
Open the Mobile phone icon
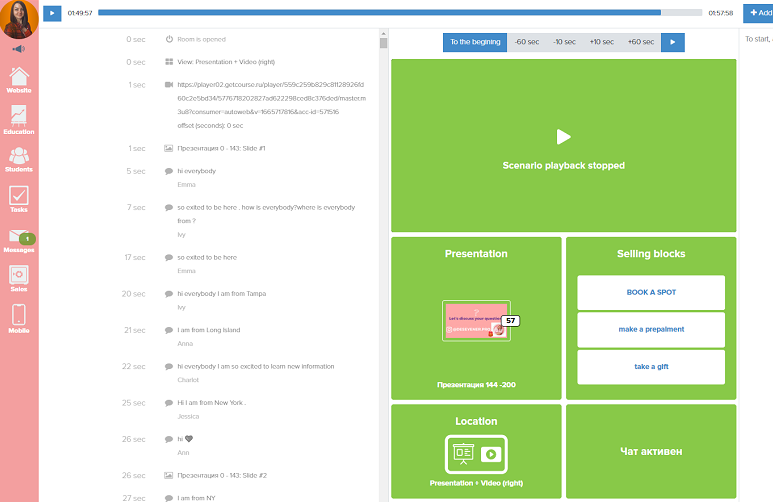click(x=18, y=318)
